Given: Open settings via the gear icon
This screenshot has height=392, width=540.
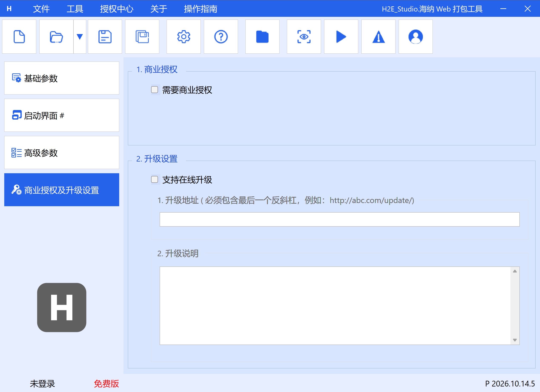Looking at the screenshot, I should click(183, 37).
